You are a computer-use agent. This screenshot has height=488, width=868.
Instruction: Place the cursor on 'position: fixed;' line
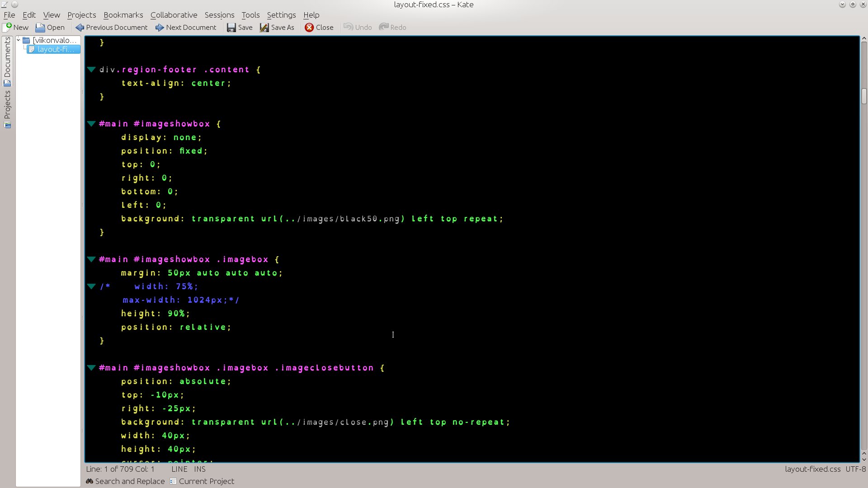coord(164,151)
